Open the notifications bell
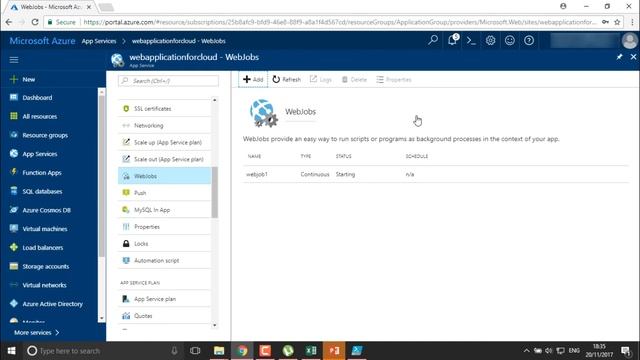 click(x=452, y=40)
